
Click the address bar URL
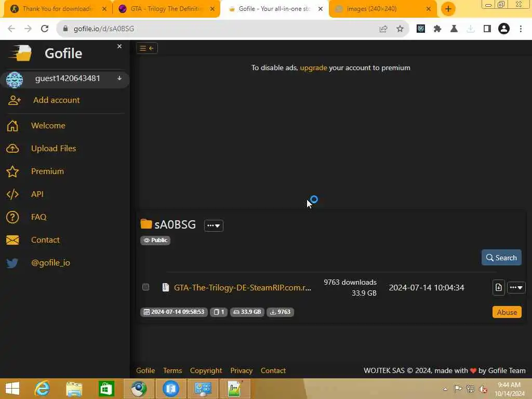point(104,29)
